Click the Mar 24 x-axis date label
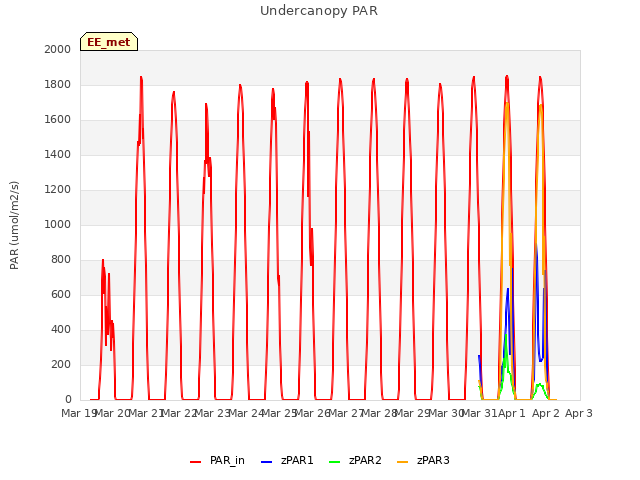640x480 pixels. point(246,413)
